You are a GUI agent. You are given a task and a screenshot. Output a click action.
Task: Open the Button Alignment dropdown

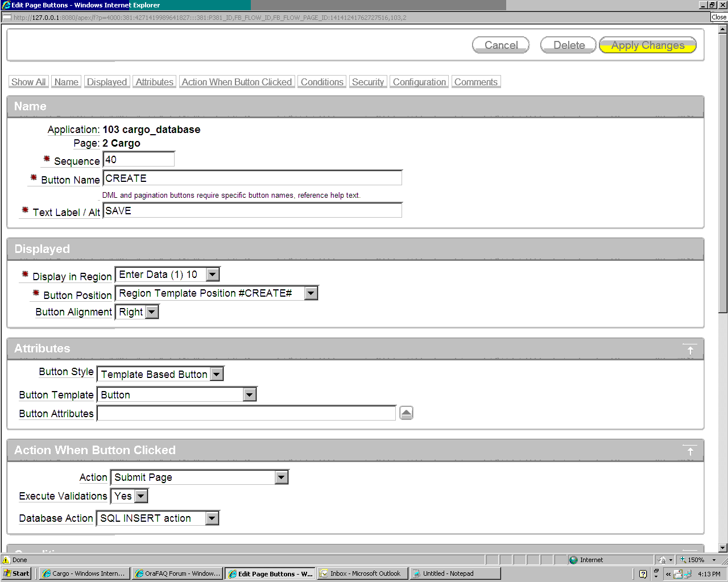(151, 312)
